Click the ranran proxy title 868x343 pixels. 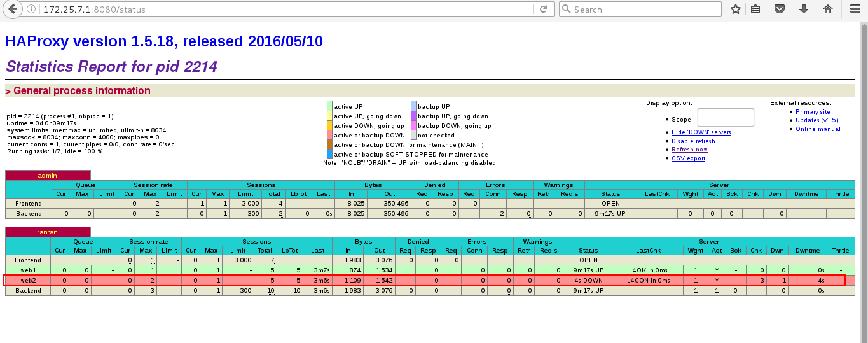pos(48,232)
